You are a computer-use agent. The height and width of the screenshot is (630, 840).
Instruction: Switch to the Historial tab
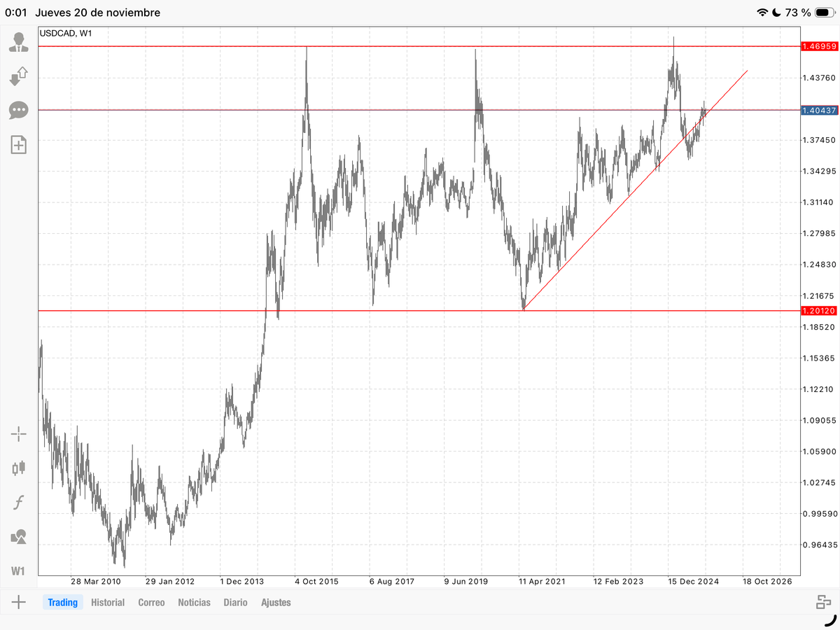click(x=108, y=602)
